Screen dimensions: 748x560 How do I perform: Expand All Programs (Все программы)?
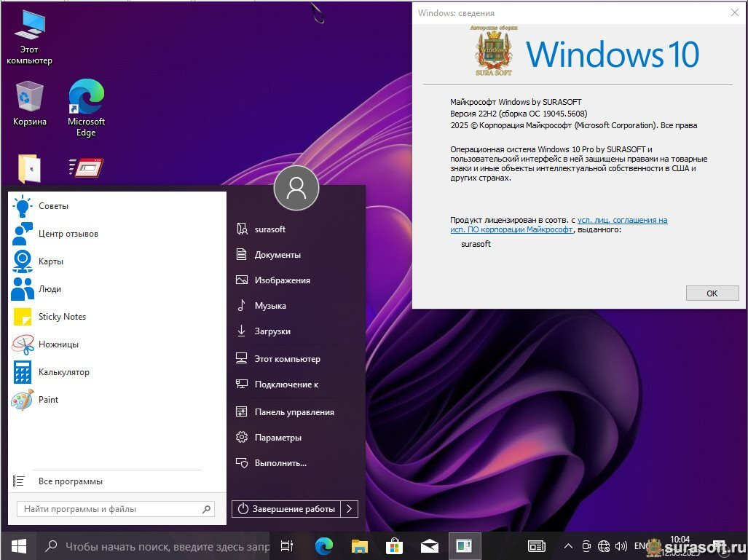(x=70, y=481)
